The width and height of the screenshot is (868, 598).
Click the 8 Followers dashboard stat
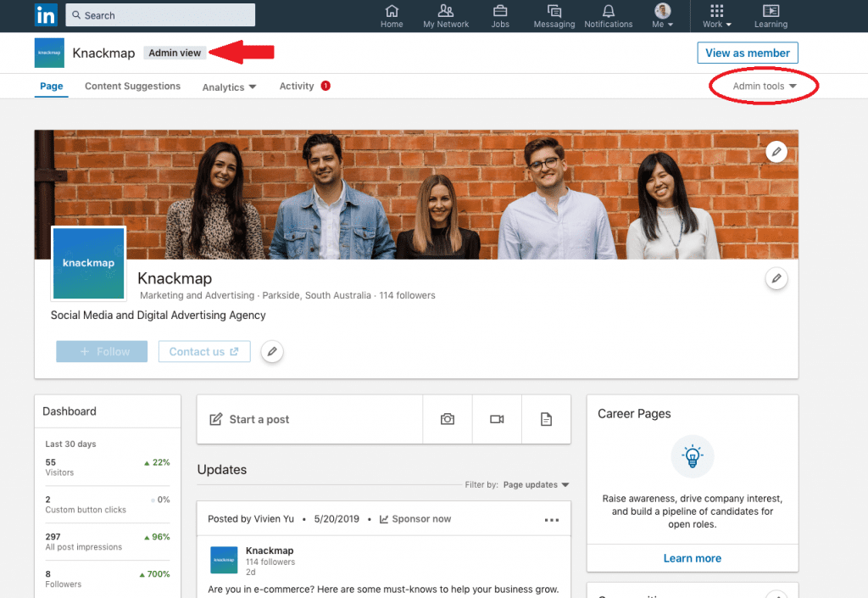tap(108, 578)
